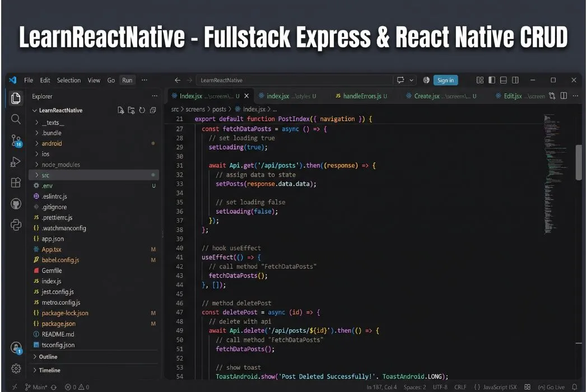
Task: Toggle the secondary side bar
Action: point(515,80)
